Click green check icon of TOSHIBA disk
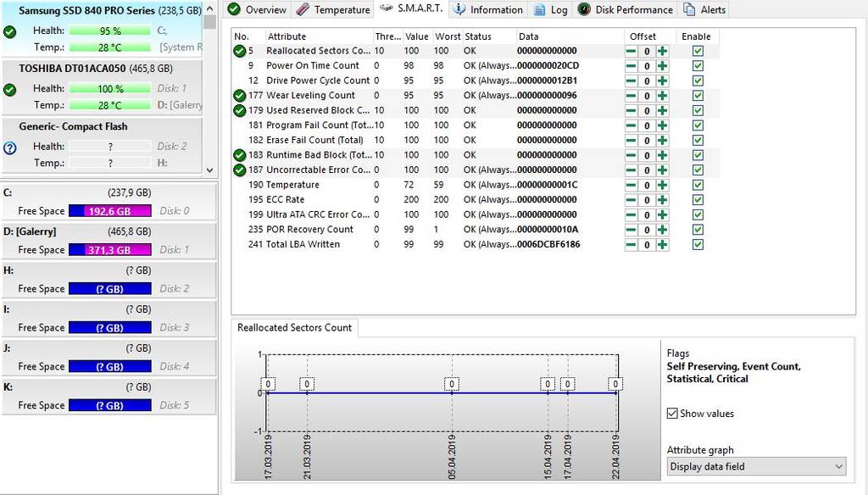868x495 pixels. tap(10, 89)
